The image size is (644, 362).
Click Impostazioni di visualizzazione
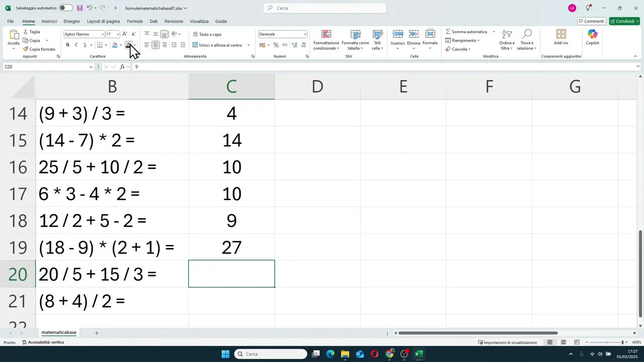click(x=508, y=342)
